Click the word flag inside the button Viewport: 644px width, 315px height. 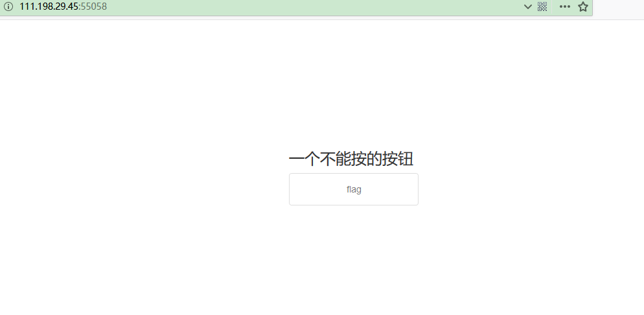point(354,189)
